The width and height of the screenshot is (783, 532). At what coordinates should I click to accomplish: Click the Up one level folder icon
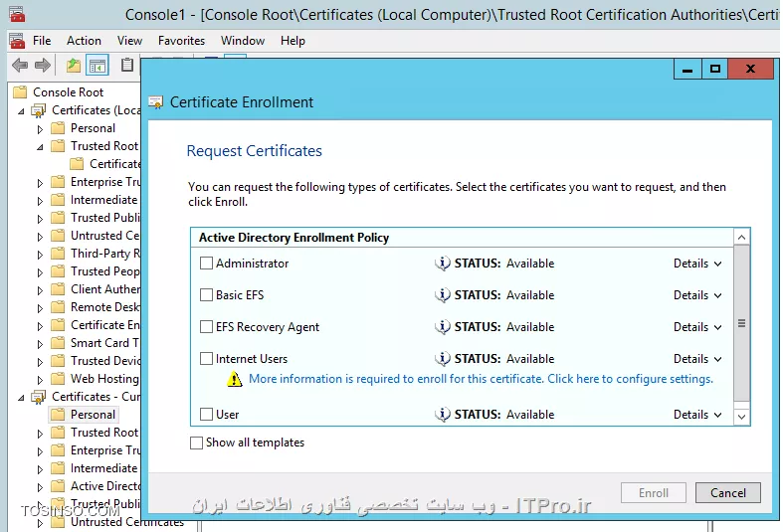74,65
